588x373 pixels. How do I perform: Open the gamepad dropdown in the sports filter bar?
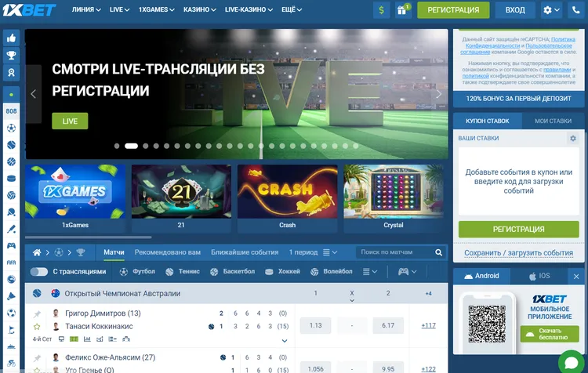coord(407,272)
